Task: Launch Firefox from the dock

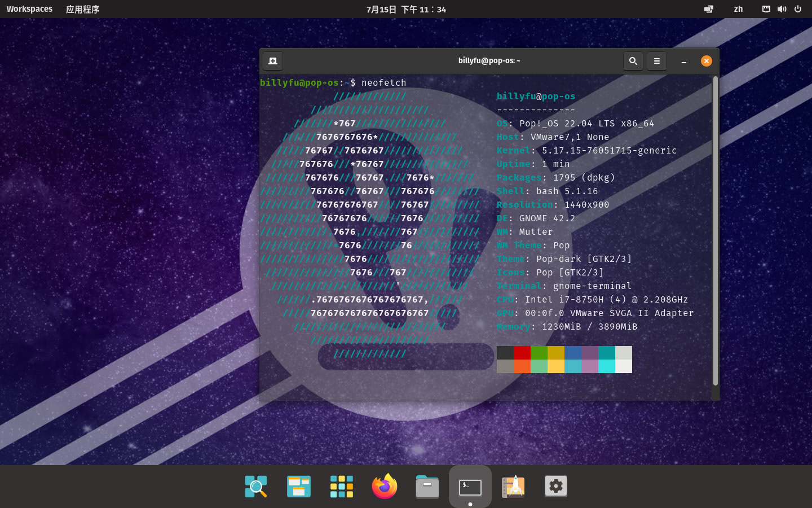Action: [385, 487]
